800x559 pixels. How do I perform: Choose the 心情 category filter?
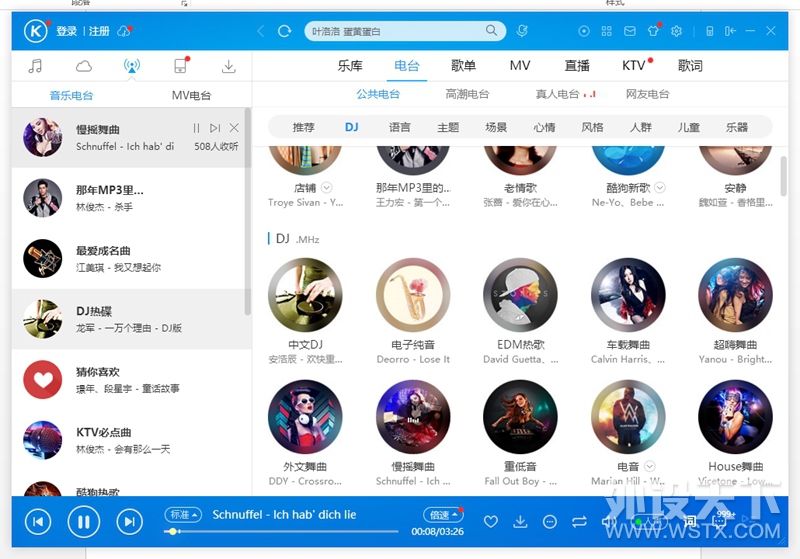[x=544, y=127]
